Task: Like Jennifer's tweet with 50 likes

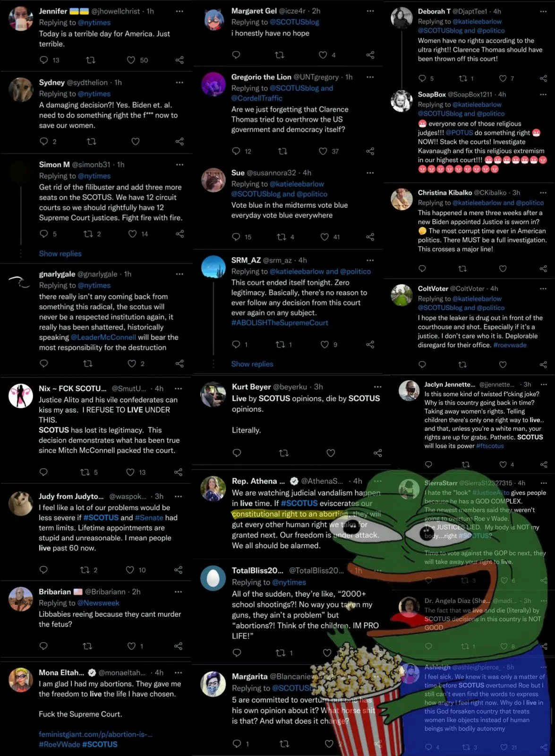Action: (x=131, y=60)
